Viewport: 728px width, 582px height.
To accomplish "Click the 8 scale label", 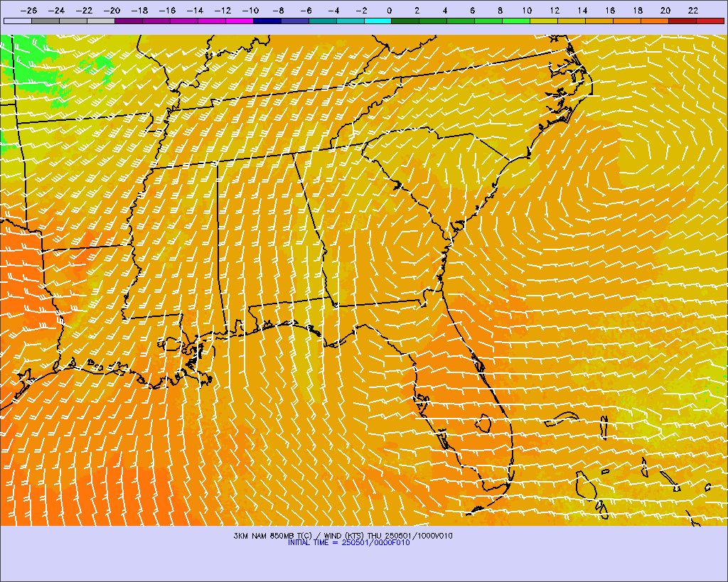I will coord(500,10).
